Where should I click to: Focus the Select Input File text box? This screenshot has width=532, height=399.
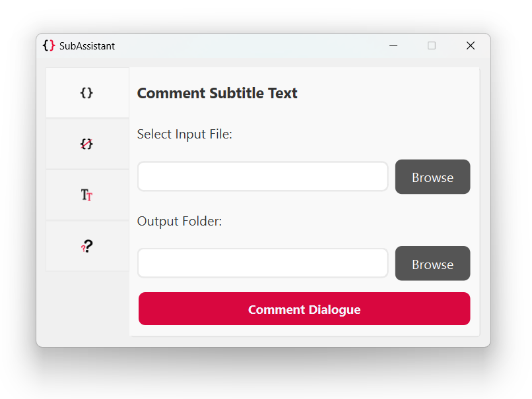263,177
